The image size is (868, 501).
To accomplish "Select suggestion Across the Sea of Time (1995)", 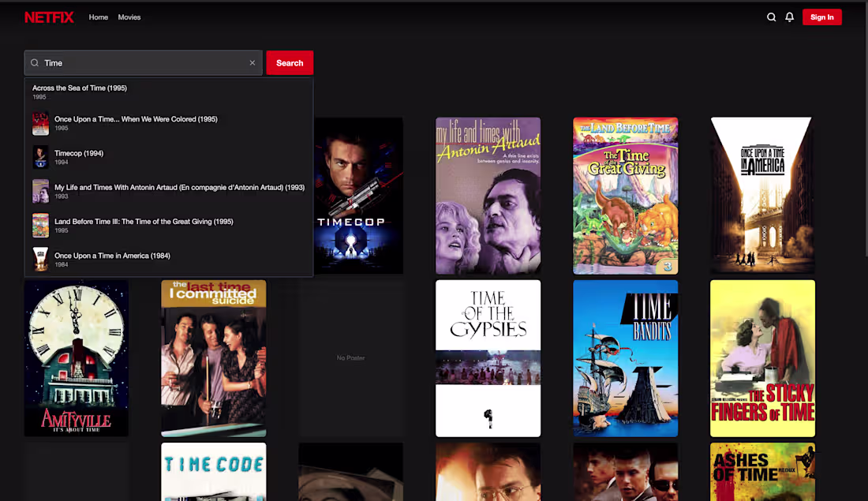I will click(x=169, y=92).
